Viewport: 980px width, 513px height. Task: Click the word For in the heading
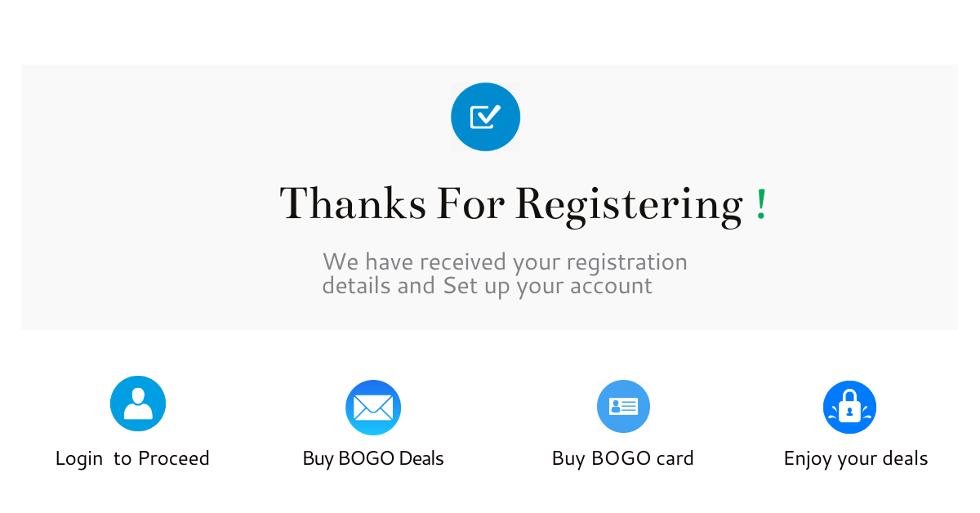coord(471,204)
